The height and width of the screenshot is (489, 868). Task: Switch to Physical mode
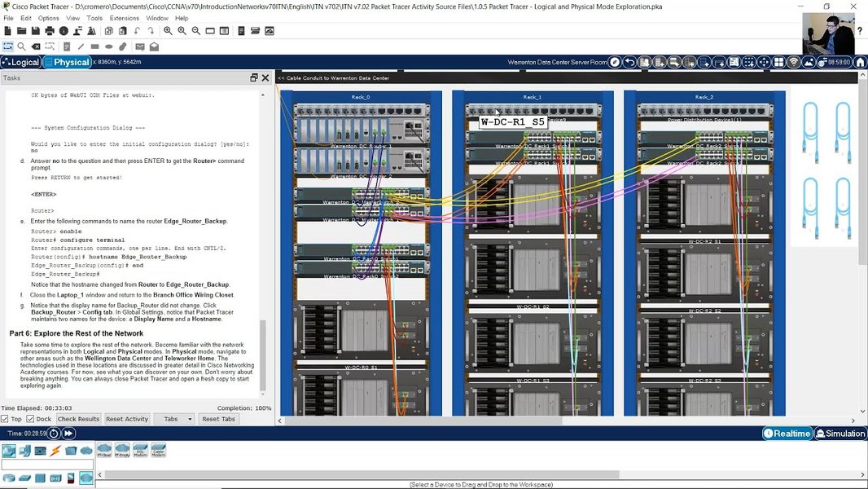(67, 62)
